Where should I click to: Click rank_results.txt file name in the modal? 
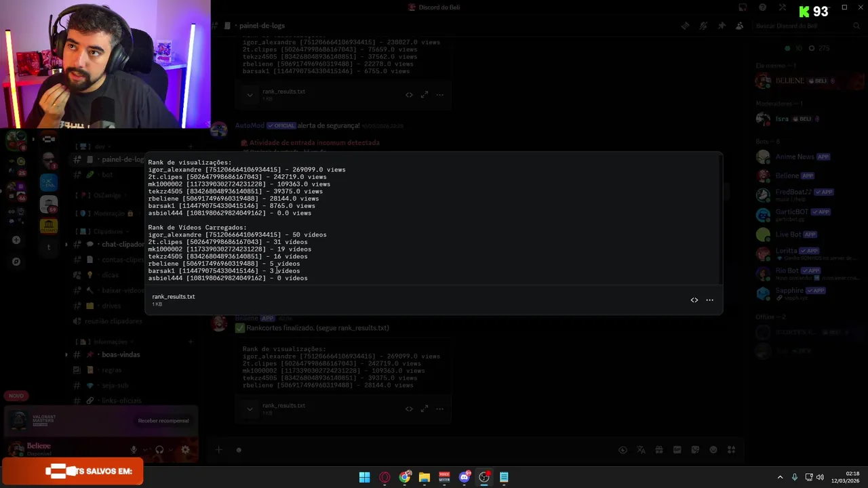[x=174, y=296]
